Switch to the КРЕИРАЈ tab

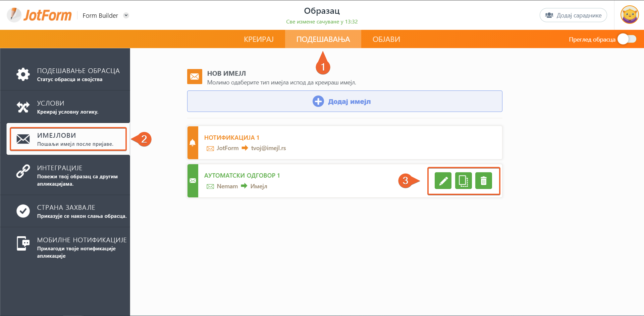pyautogui.click(x=259, y=39)
